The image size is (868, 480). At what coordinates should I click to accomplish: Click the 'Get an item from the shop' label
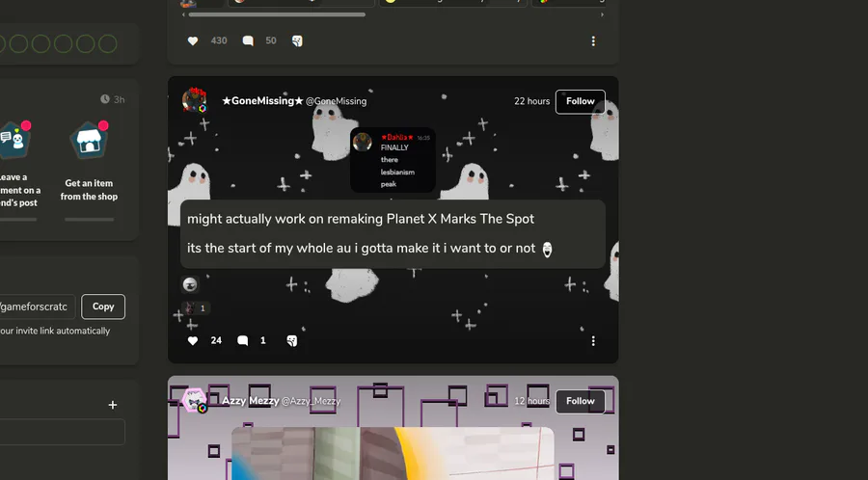pyautogui.click(x=89, y=190)
